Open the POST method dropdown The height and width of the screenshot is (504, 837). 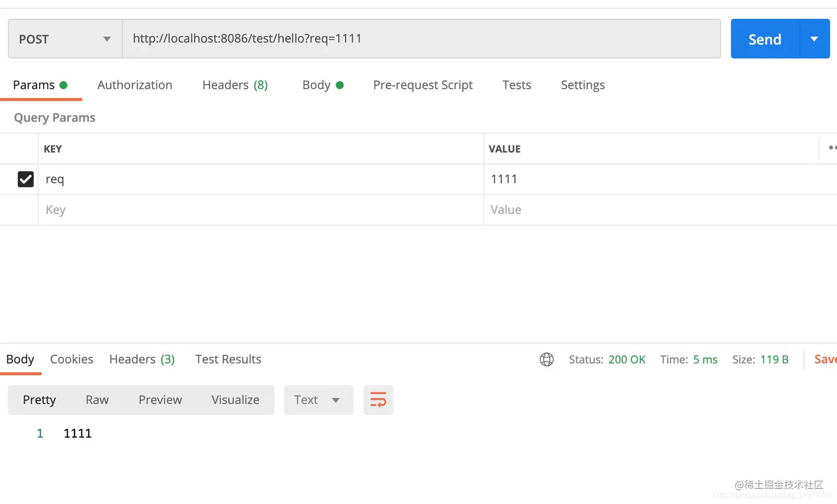pyautogui.click(x=65, y=39)
